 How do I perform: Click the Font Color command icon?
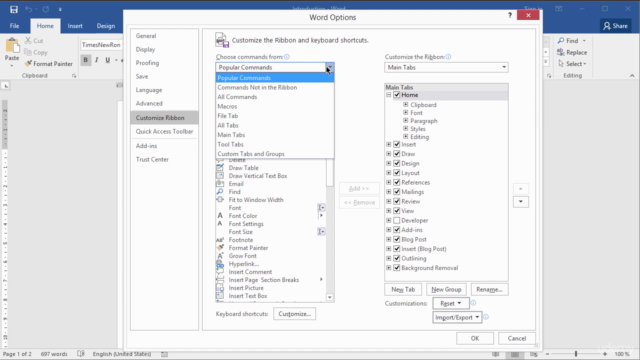coord(220,216)
